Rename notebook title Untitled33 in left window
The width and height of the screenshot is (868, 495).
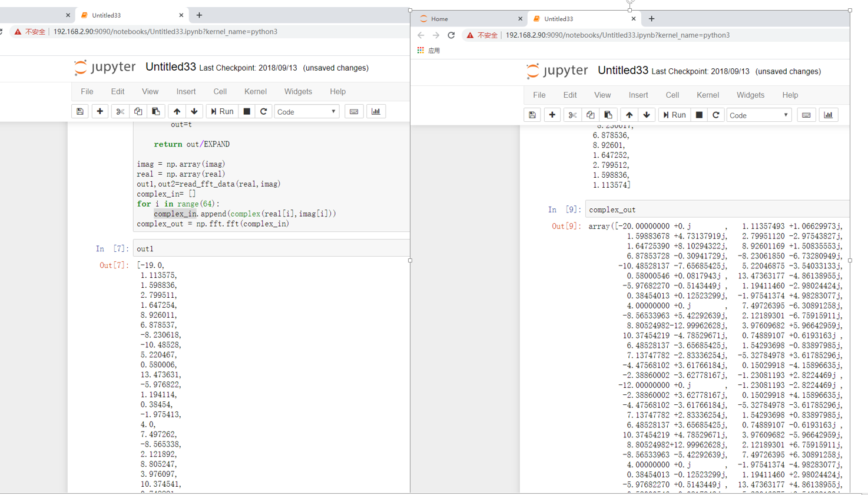[171, 67]
